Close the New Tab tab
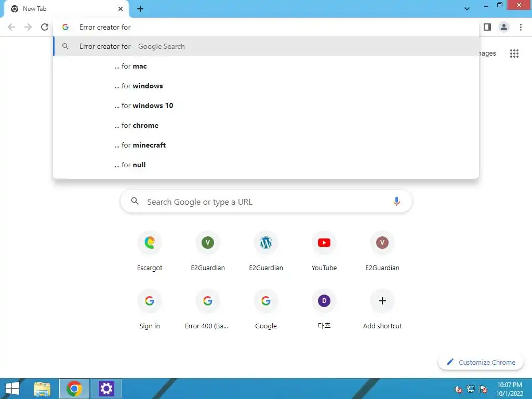The width and height of the screenshot is (532, 399). click(121, 9)
